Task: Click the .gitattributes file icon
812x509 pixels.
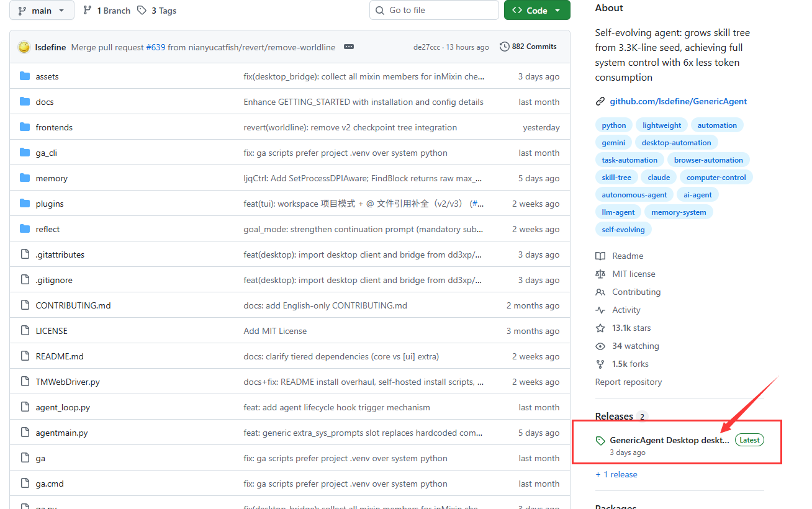Action: click(25, 254)
